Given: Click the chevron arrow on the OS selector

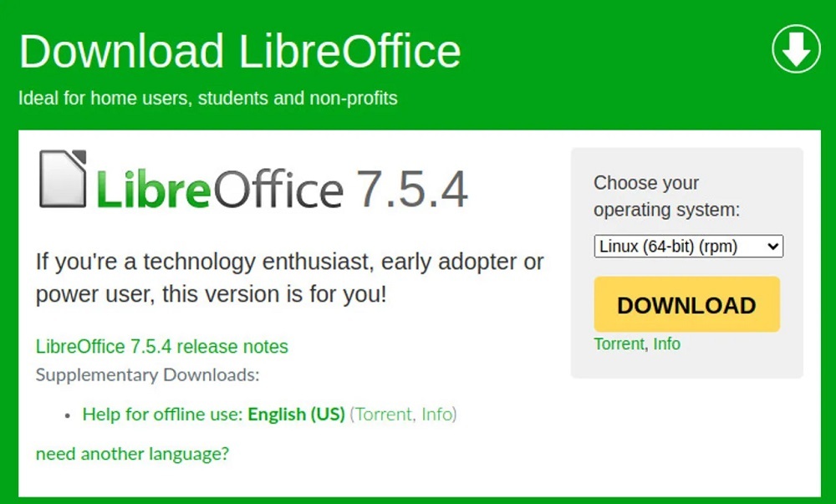Looking at the screenshot, I should click(x=773, y=247).
